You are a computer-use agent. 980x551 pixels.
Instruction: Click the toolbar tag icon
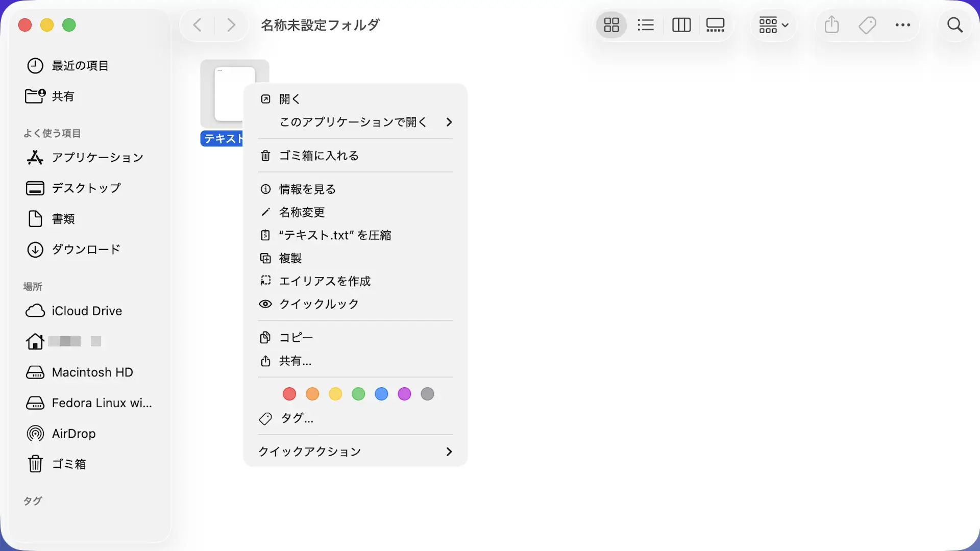coord(867,25)
